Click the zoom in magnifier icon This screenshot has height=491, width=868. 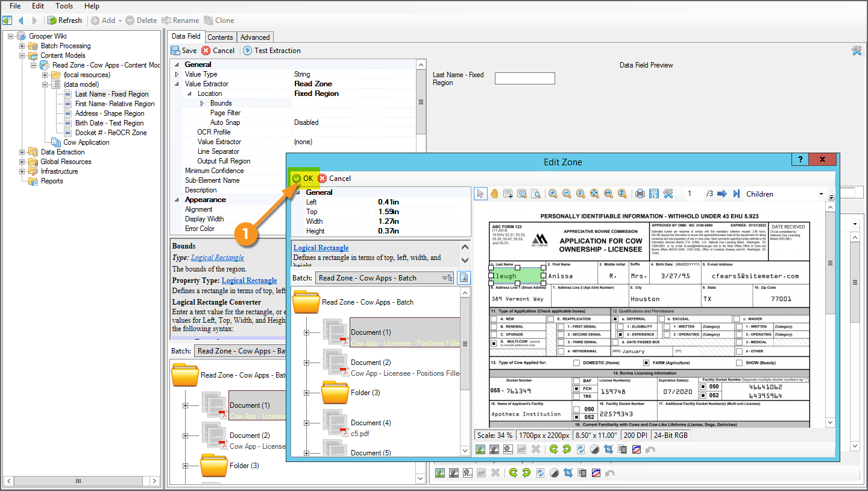(x=553, y=194)
